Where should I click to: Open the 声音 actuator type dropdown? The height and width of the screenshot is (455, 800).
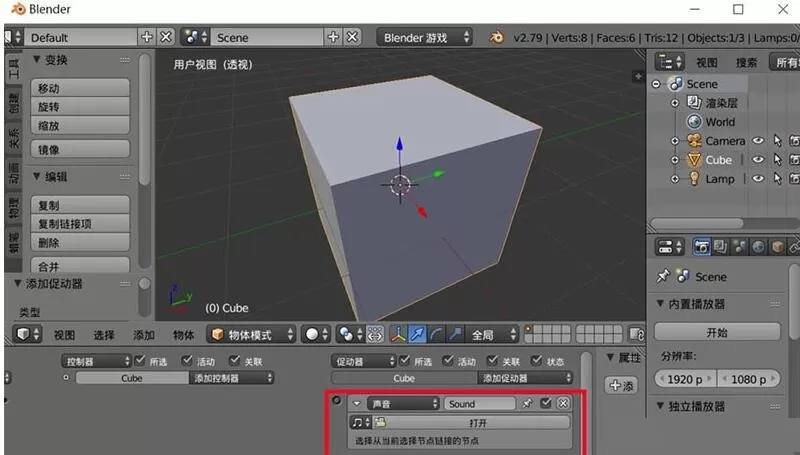coord(403,403)
